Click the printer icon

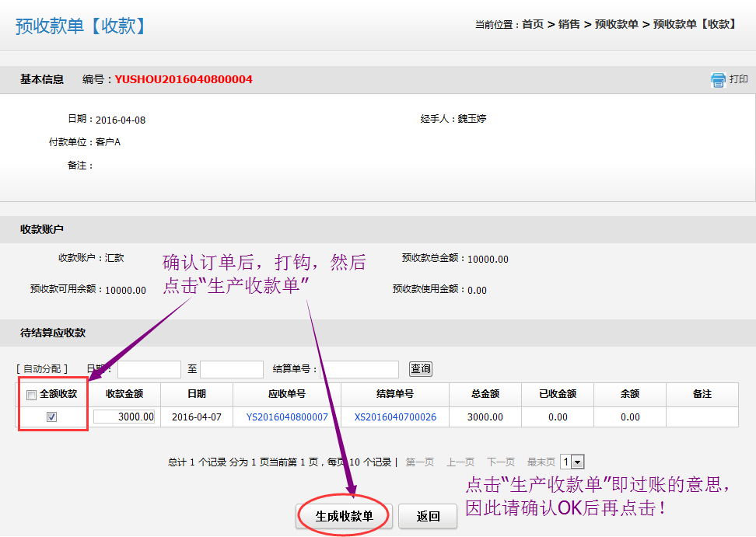click(718, 80)
